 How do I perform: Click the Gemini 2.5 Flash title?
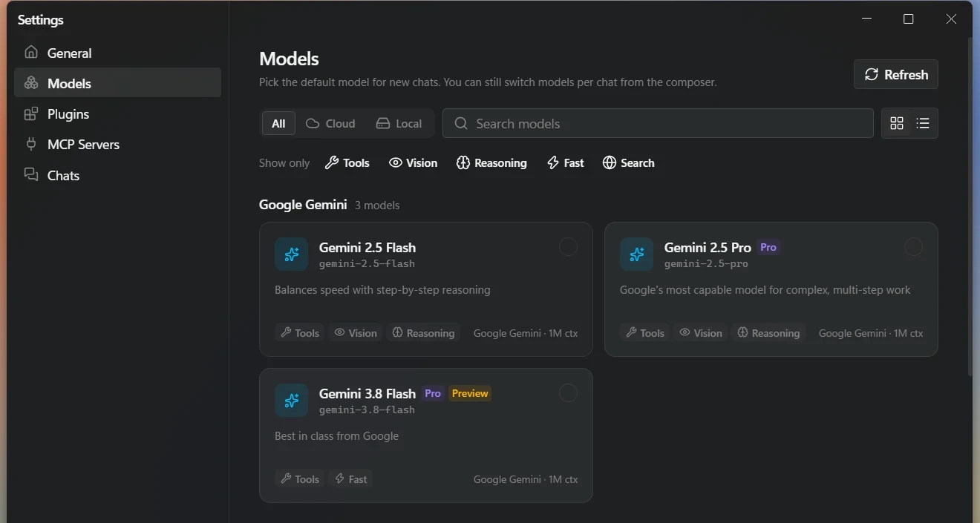367,247
